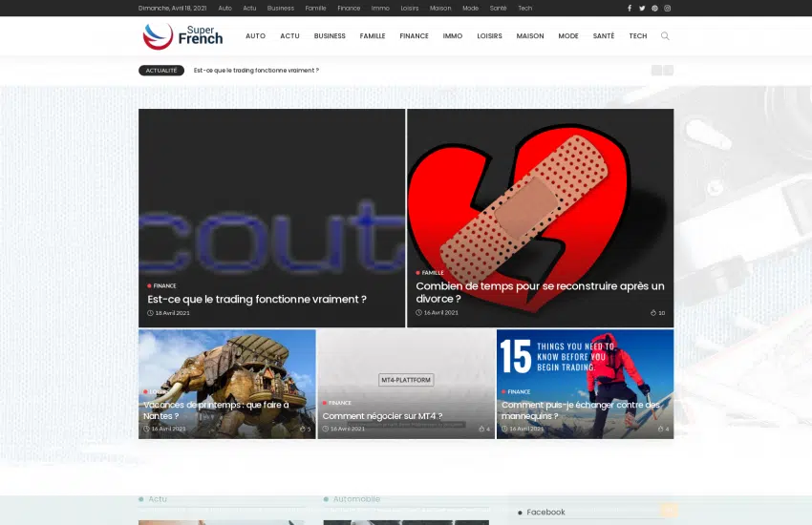
Task: Show next headline in Actualité ticker
Action: pyautogui.click(x=669, y=70)
